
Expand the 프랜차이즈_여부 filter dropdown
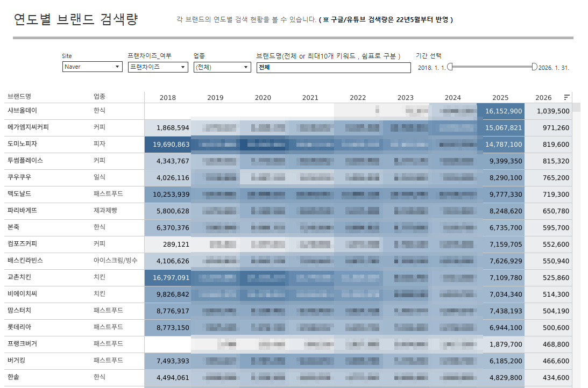158,67
